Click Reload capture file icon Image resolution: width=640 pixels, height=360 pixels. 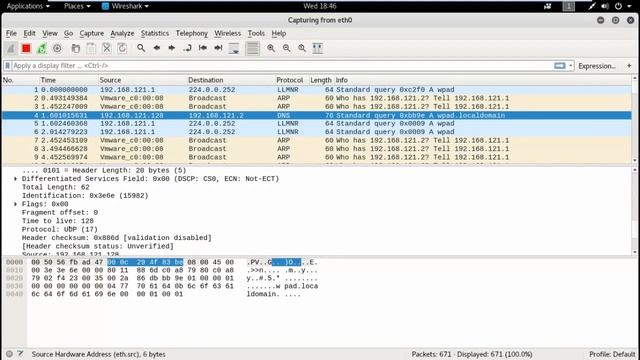122,48
